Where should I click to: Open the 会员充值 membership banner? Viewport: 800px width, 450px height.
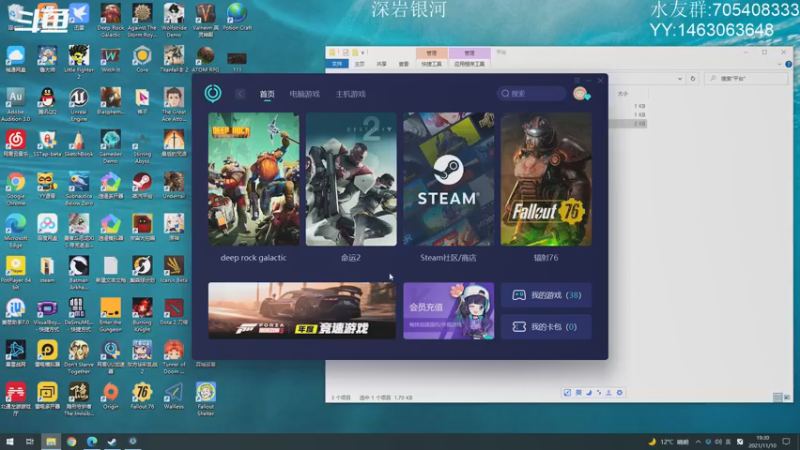click(x=448, y=311)
